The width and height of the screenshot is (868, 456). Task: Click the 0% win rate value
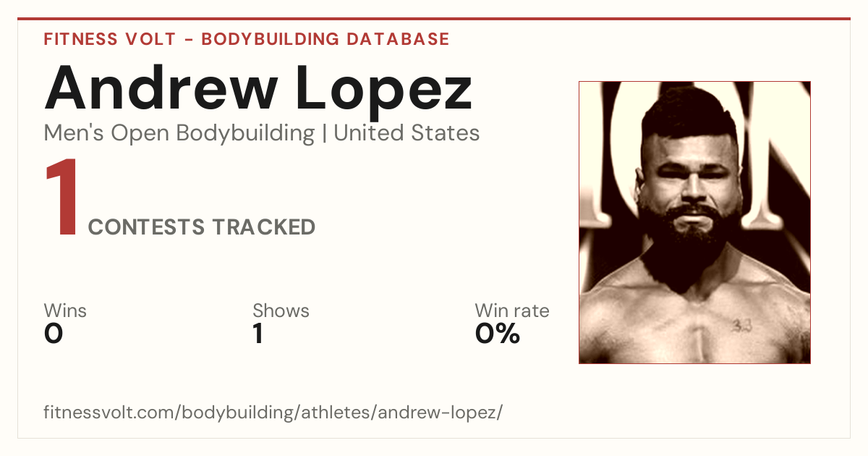tap(498, 334)
